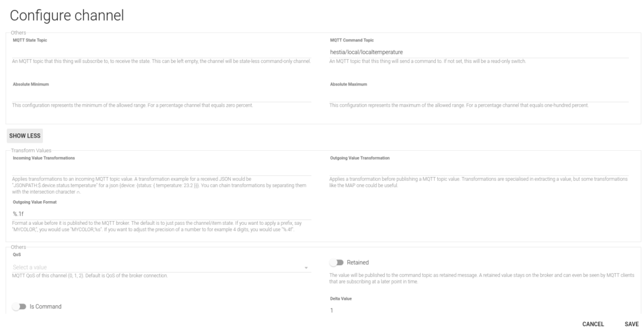644x333 pixels.
Task: Click the Outgoing Value Transformation field
Action: [x=479, y=170]
